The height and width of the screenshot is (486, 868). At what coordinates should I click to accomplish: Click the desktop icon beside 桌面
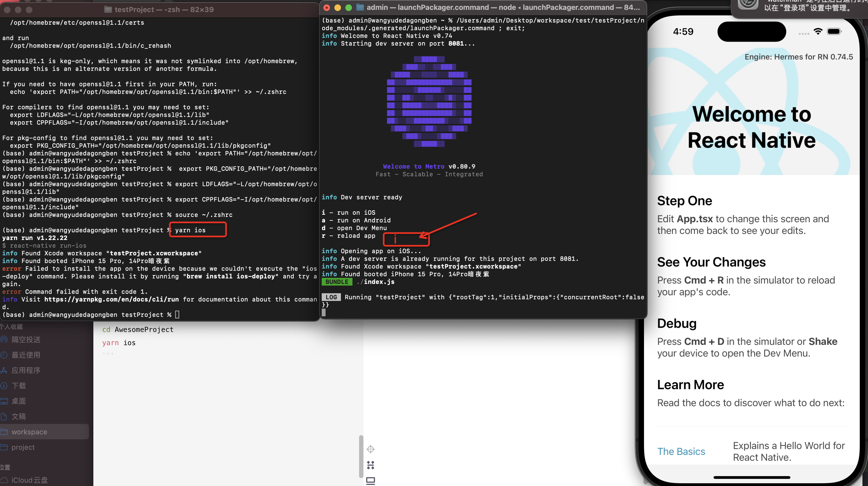pyautogui.click(x=4, y=401)
